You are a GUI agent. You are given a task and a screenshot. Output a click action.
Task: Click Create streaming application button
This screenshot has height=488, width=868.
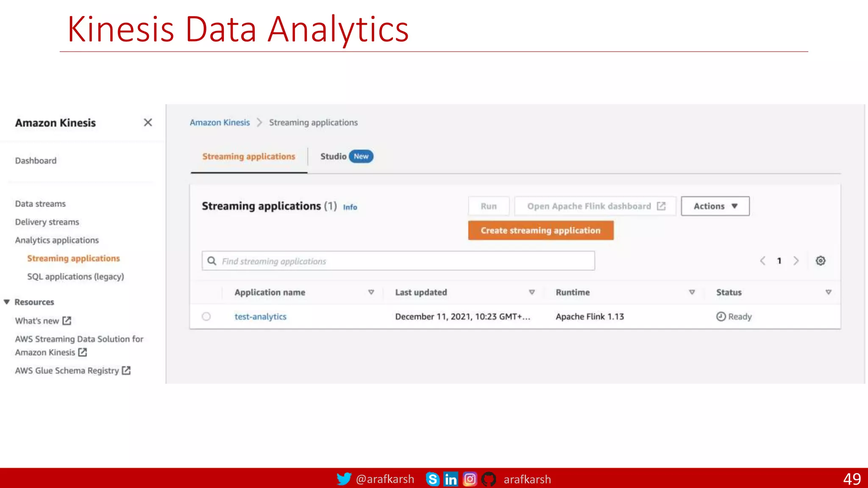tap(540, 230)
